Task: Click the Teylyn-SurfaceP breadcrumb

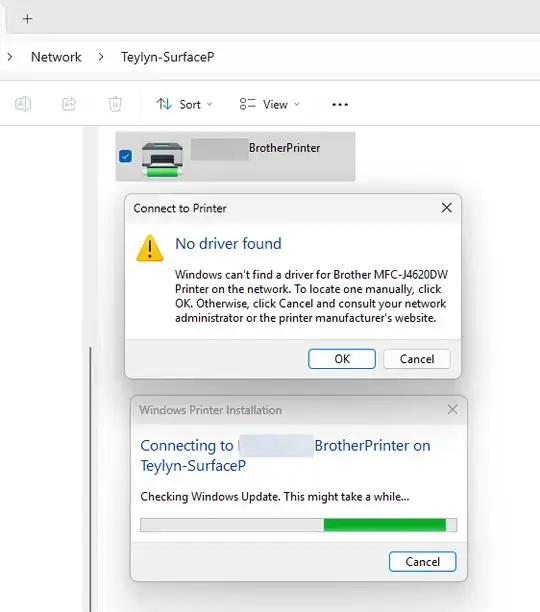Action: point(167,57)
